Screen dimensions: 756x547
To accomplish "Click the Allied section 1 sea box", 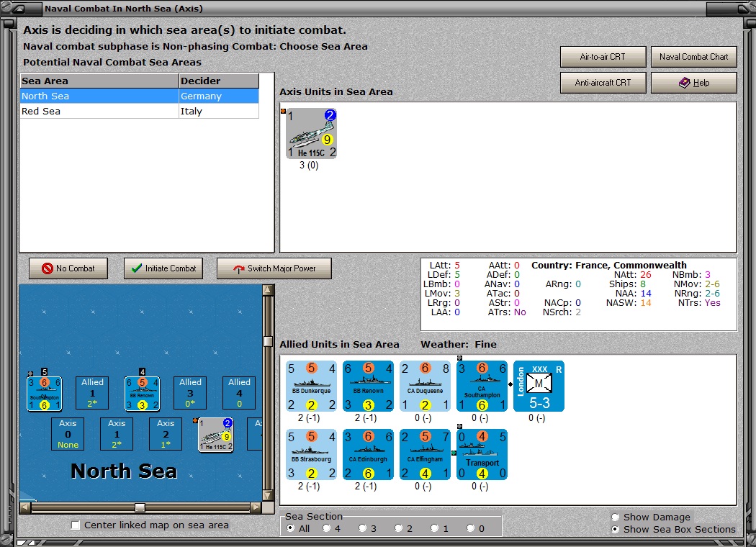I will [92, 393].
